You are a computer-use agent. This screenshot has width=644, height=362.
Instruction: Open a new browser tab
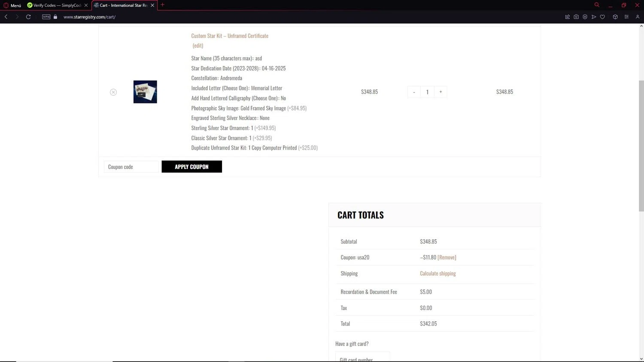(x=162, y=5)
